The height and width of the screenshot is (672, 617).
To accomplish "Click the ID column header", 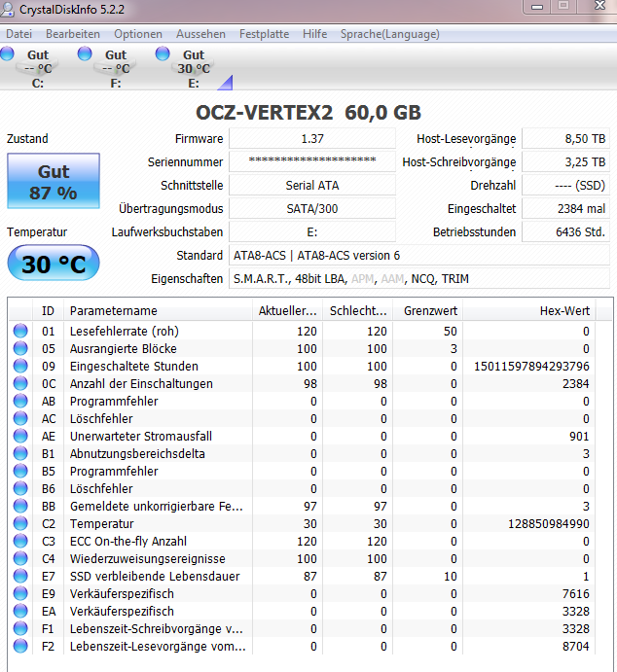I will click(48, 310).
